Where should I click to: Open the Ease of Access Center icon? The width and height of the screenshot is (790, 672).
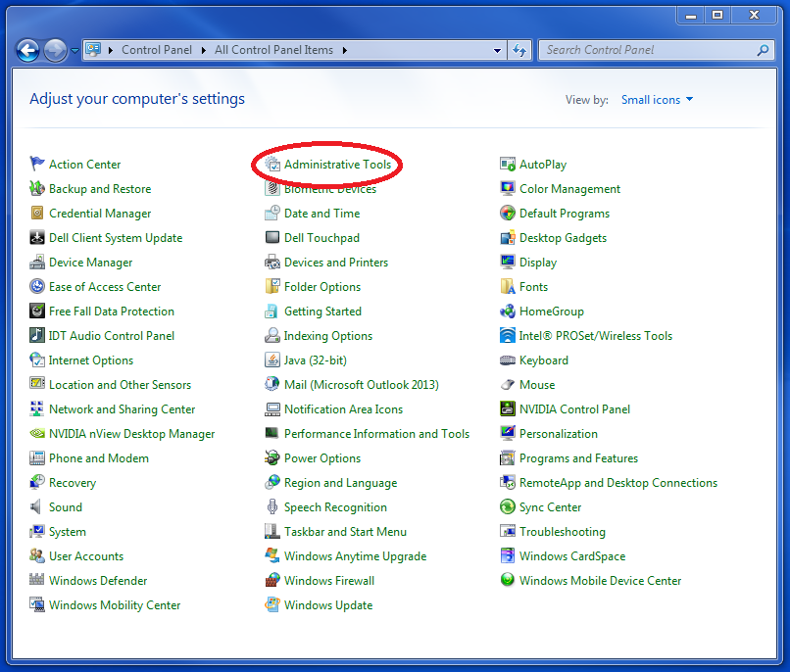(37, 286)
